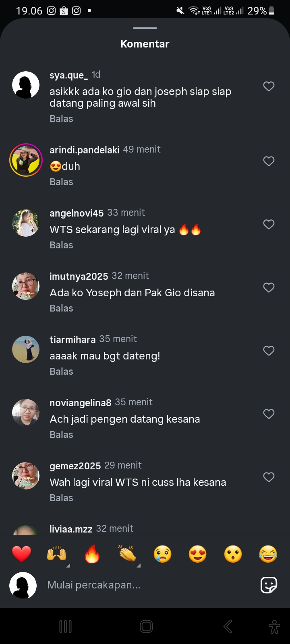The height and width of the screenshot is (644, 290).
Task: Open imutnya2025's profile via username
Action: [79, 276]
